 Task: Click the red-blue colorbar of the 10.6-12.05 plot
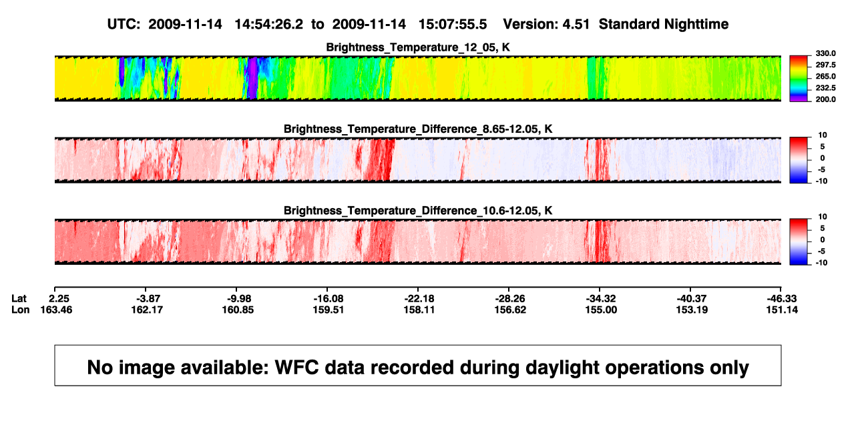[x=799, y=242]
